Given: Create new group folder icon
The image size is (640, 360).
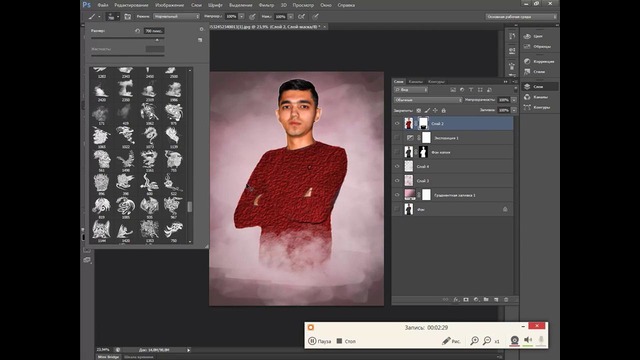Looking at the screenshot, I should 486,300.
